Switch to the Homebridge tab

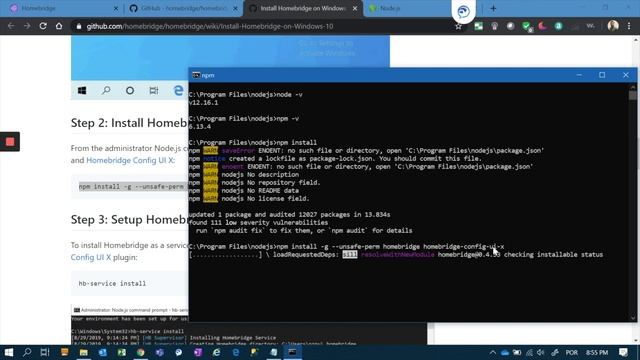[x=63, y=8]
